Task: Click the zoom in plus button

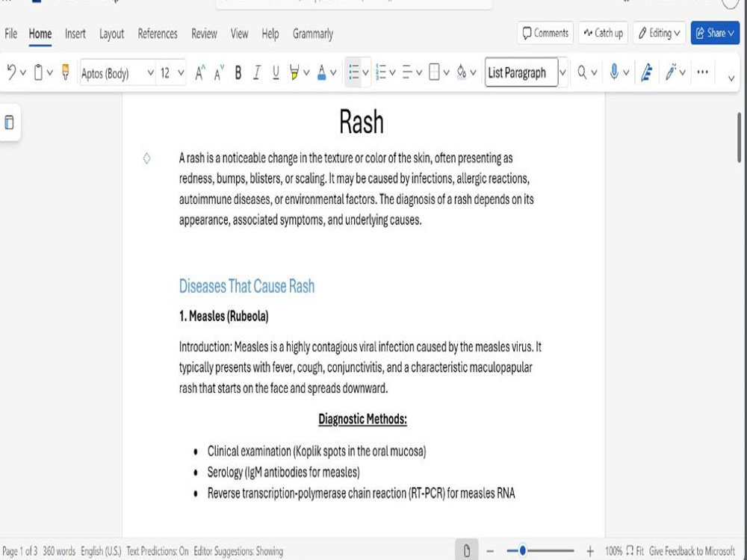Action: coord(590,551)
